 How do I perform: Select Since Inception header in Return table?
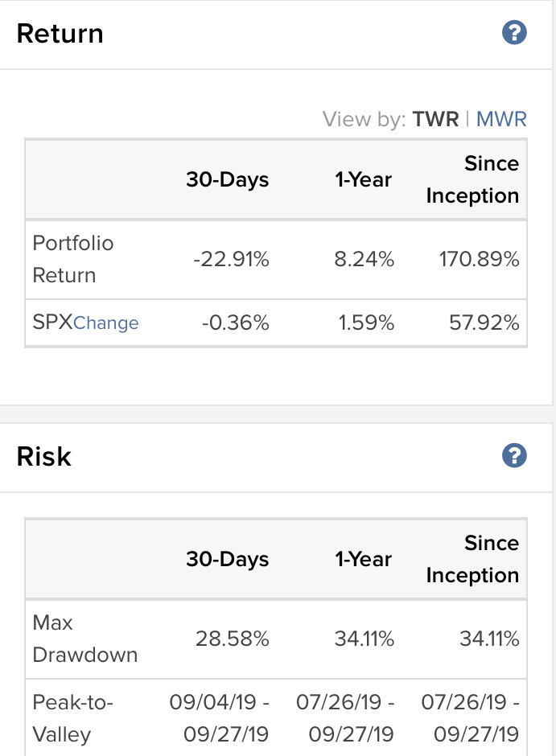[x=472, y=179]
